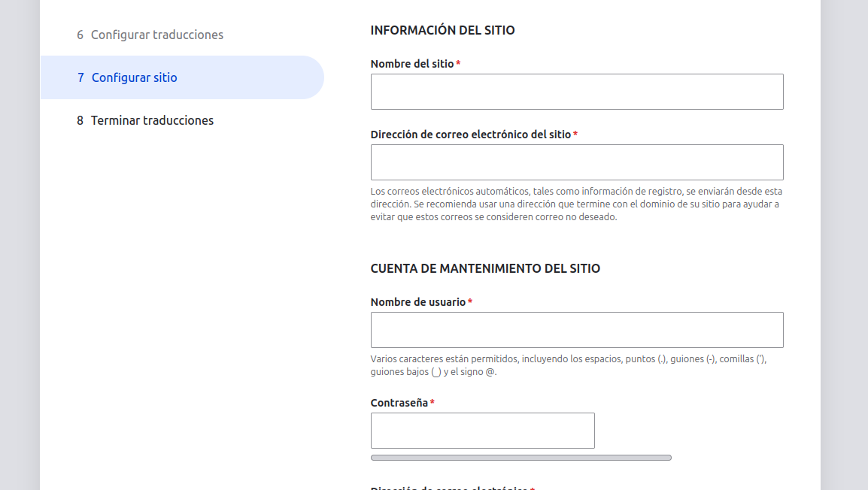Click the INFORMACIÓN DEL SITIO heading
This screenshot has width=868, height=490.
[x=442, y=30]
